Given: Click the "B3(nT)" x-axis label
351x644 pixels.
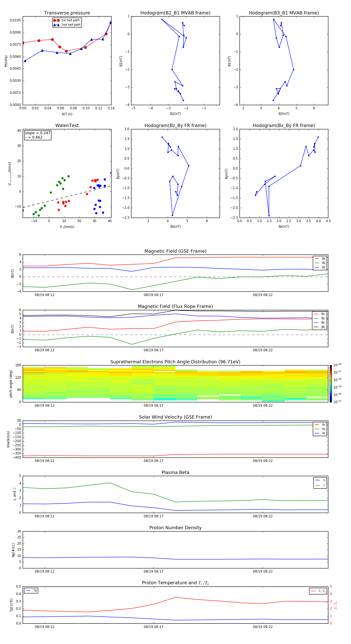Looking at the screenshot, I should 284,114.
